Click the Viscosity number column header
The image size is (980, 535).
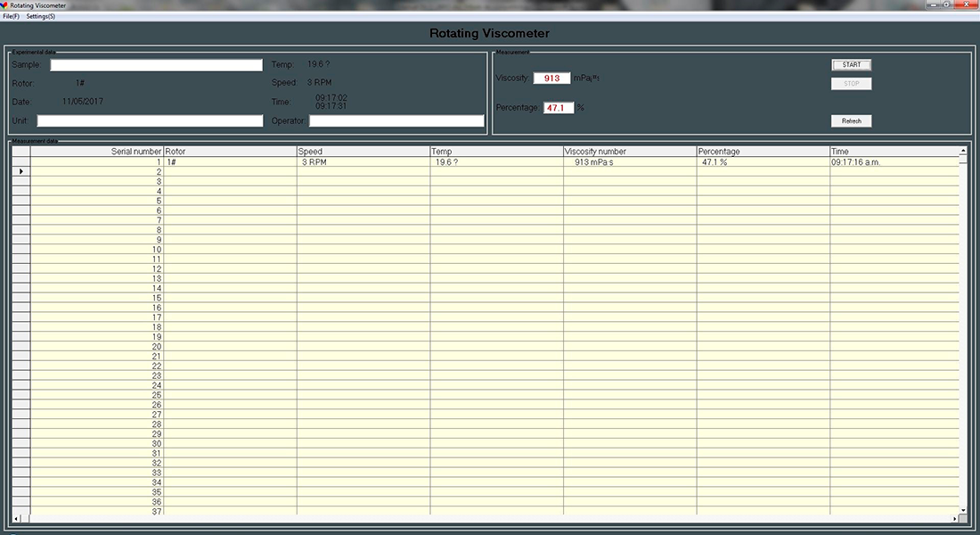click(629, 152)
